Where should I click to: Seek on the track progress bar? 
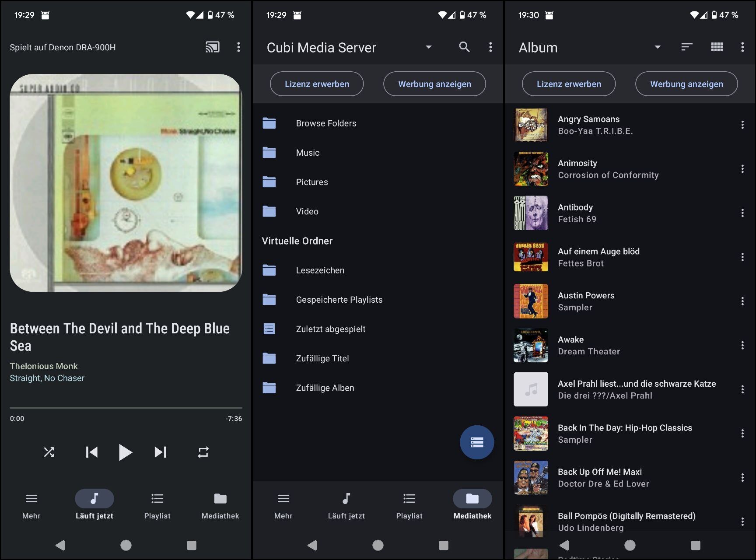click(x=126, y=408)
